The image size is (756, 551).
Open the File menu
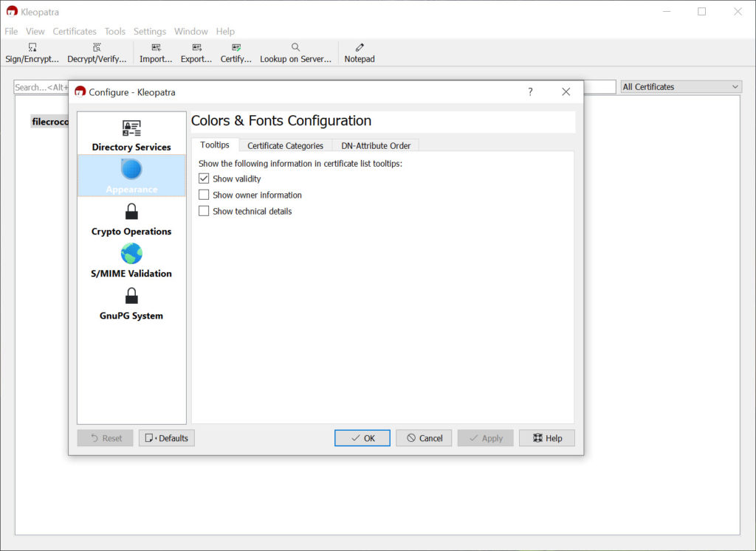point(11,31)
